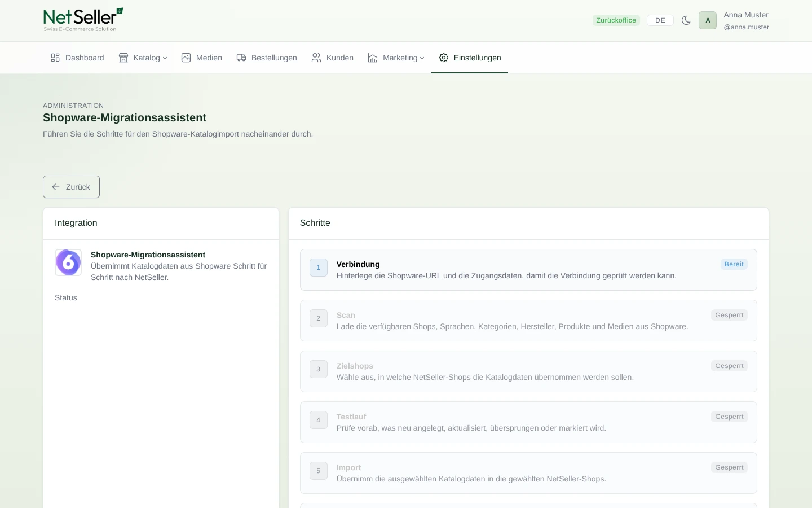
Task: Click the Shopware 6 logo thumbnail
Action: (x=68, y=262)
